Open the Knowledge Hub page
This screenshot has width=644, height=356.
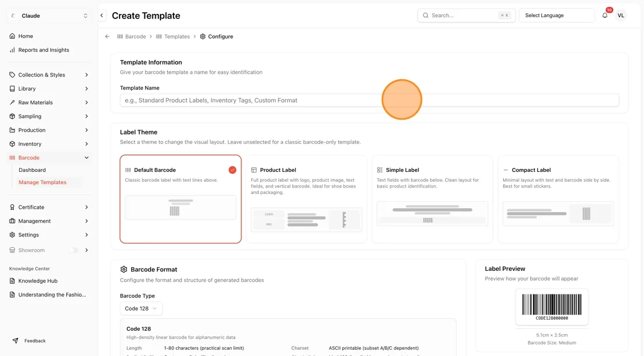(x=38, y=281)
